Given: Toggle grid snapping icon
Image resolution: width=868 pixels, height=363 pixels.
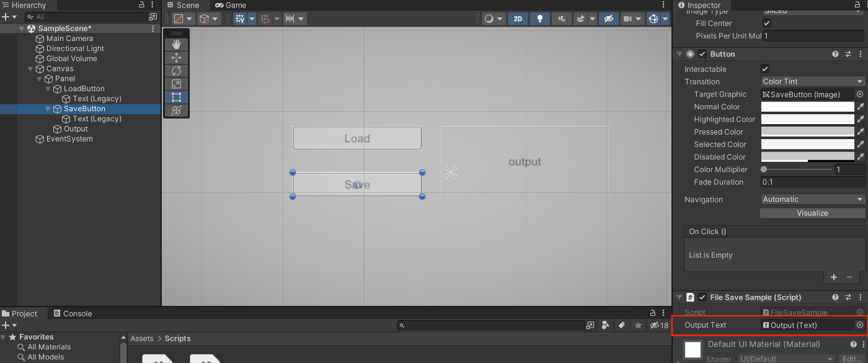Looking at the screenshot, I should tap(265, 19).
